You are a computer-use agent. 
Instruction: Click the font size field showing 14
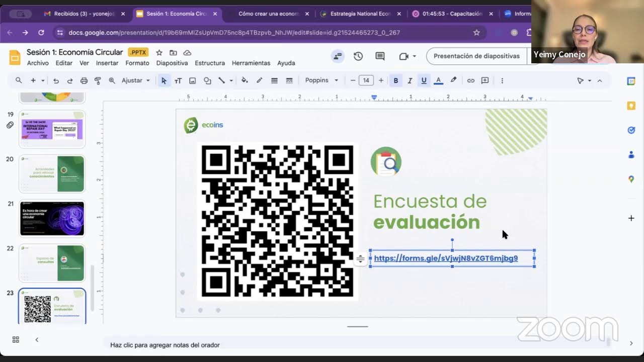point(366,80)
